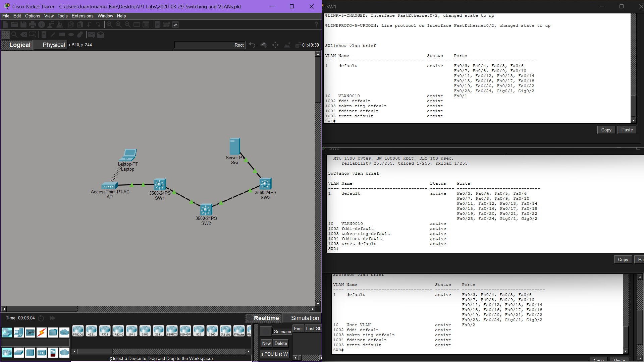Select the Draw Ellipse tool
The image size is (644, 362).
click(71, 34)
